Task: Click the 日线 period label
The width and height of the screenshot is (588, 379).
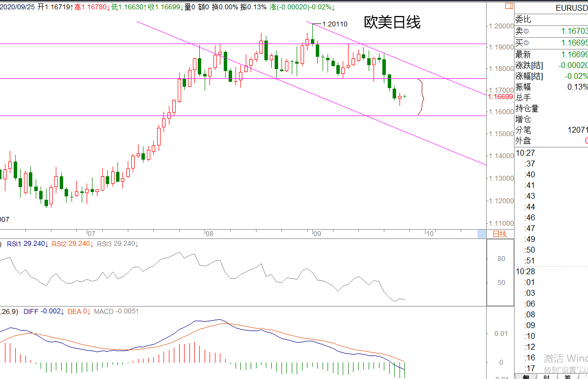Action: pyautogui.click(x=499, y=234)
